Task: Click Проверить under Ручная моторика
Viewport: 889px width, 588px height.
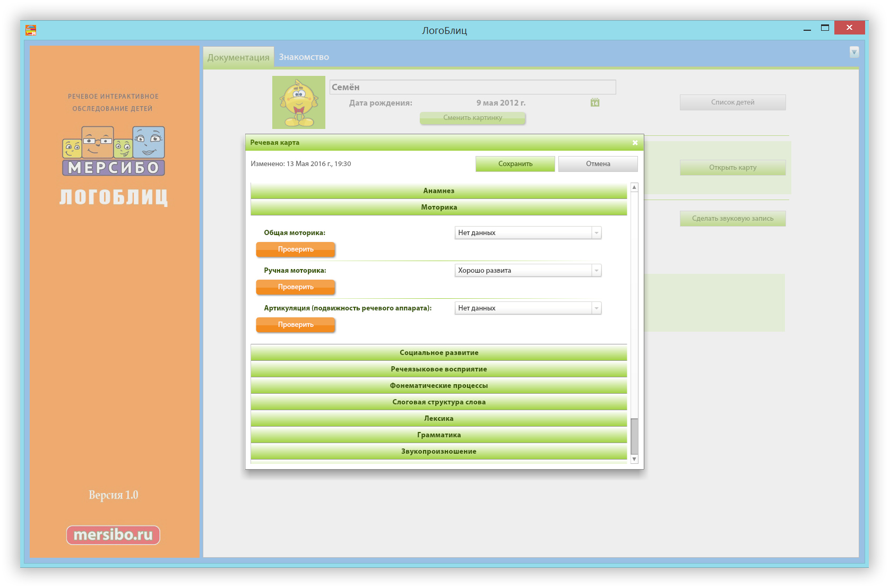Action: [296, 287]
